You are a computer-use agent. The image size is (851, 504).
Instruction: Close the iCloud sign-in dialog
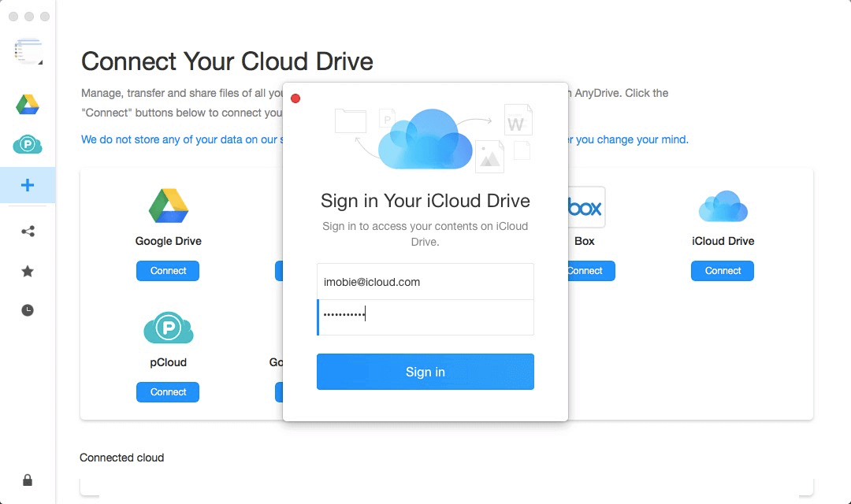295,98
